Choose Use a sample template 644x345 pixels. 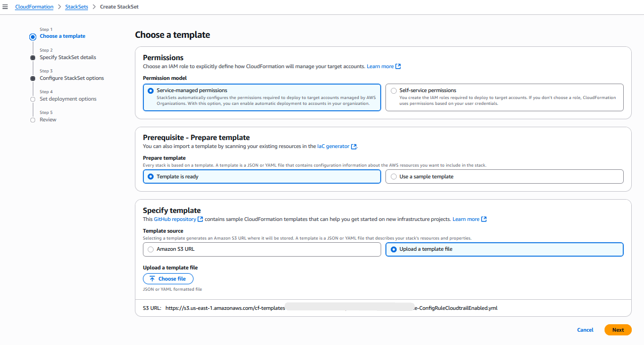point(393,176)
